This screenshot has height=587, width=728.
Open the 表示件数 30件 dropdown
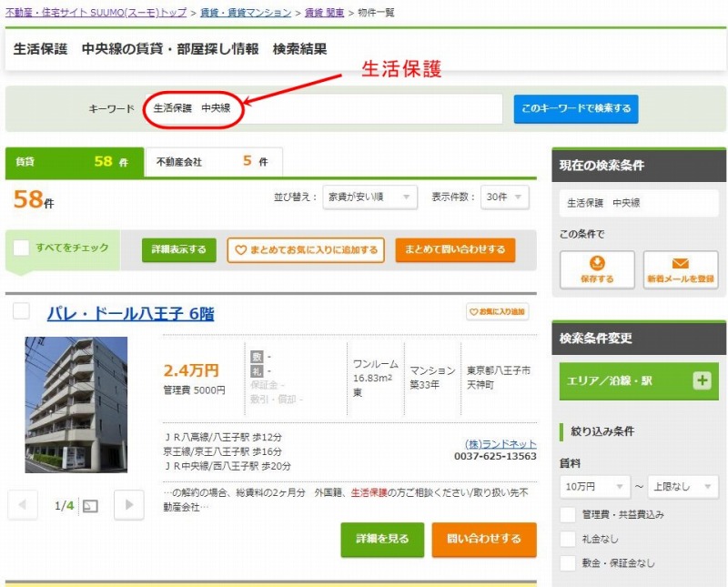click(x=505, y=197)
